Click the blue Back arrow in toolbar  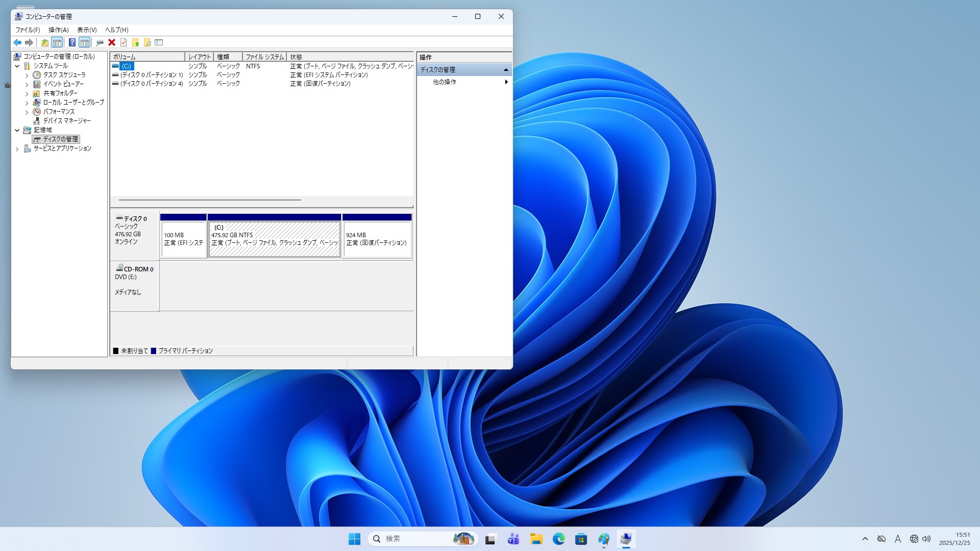tap(17, 42)
